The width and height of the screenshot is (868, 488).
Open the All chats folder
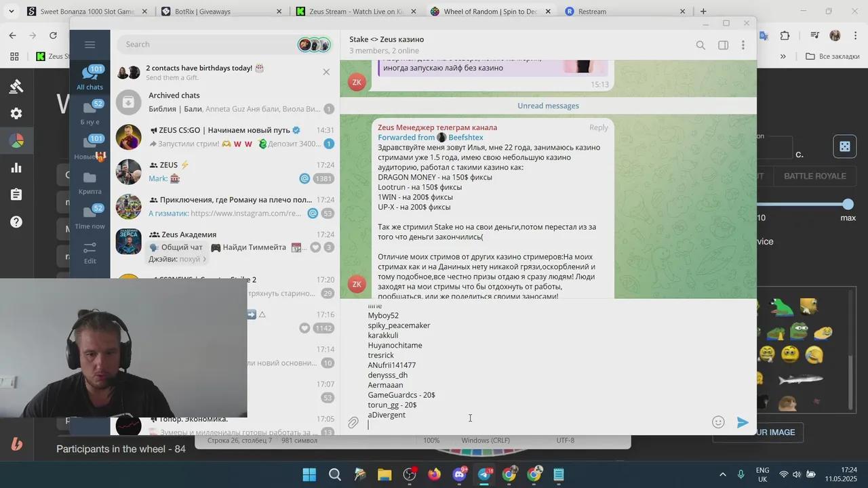[x=90, y=77]
